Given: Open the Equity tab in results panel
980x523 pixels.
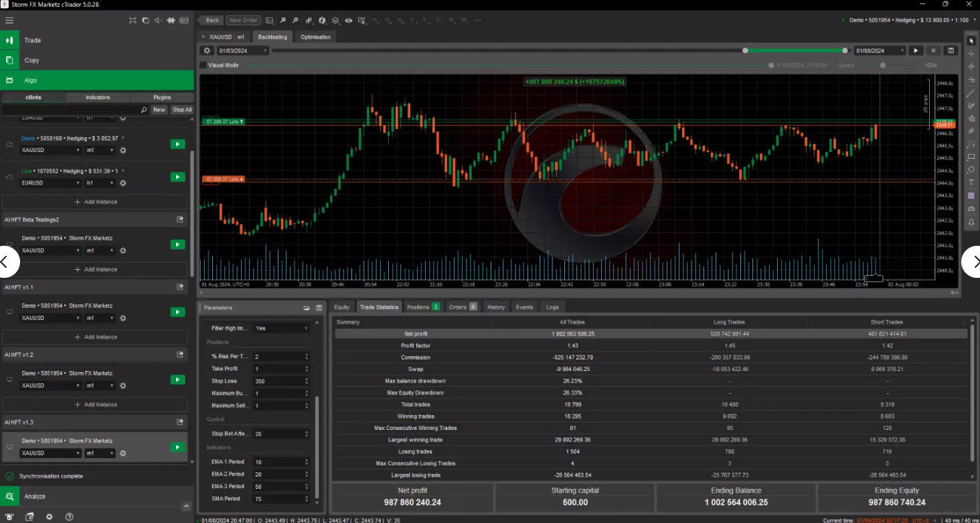Looking at the screenshot, I should tap(342, 307).
